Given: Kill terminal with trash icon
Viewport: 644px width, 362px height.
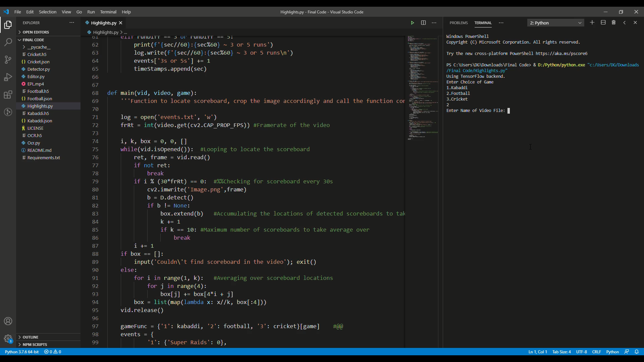Looking at the screenshot, I should tap(613, 22).
